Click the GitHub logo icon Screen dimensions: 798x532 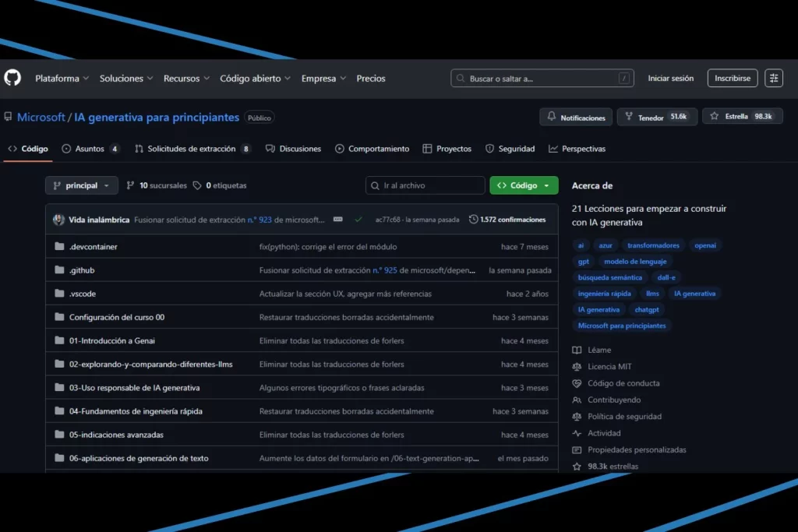[x=12, y=78]
